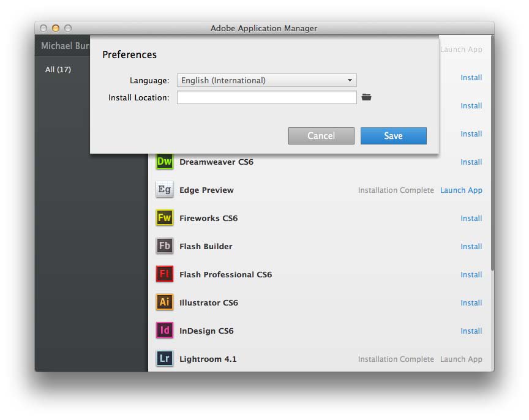Install Dreamweaver CS6

471,162
